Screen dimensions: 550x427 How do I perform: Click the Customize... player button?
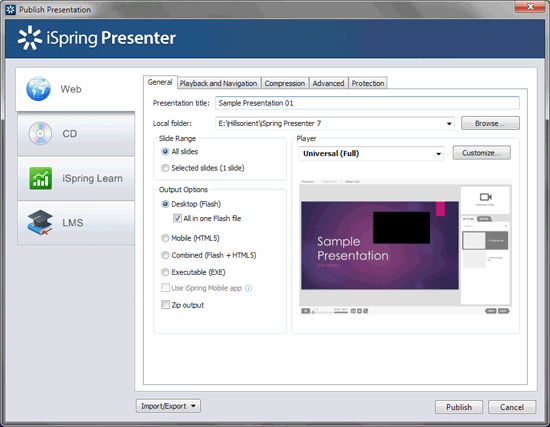(x=481, y=153)
